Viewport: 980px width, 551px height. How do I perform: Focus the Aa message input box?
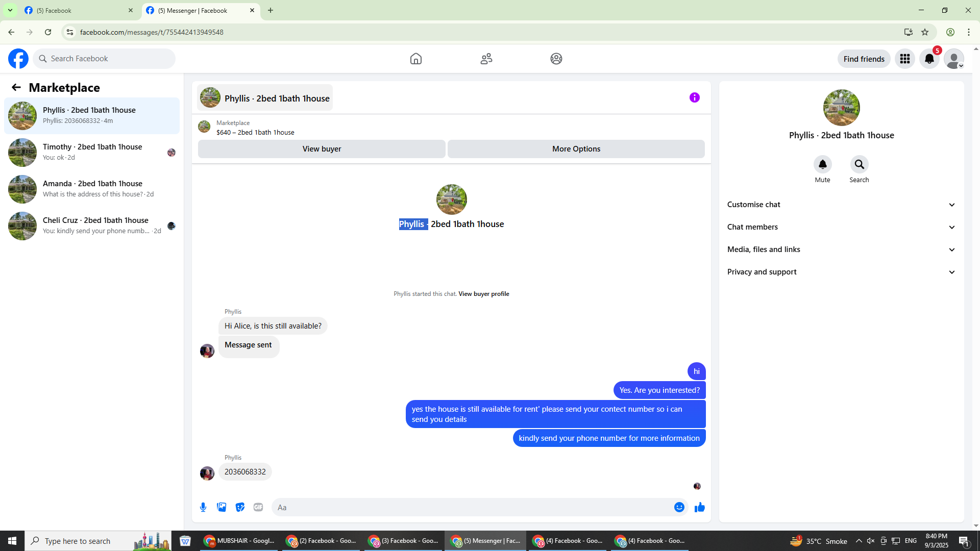click(472, 507)
